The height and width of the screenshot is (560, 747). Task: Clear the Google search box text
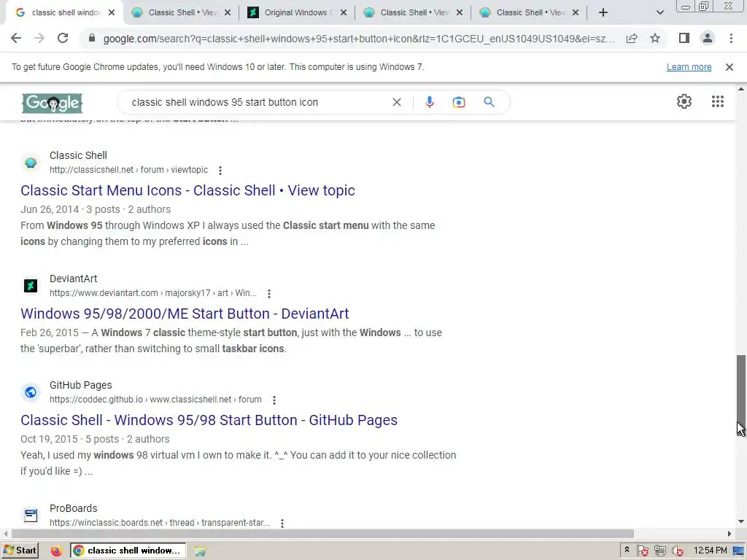point(396,102)
